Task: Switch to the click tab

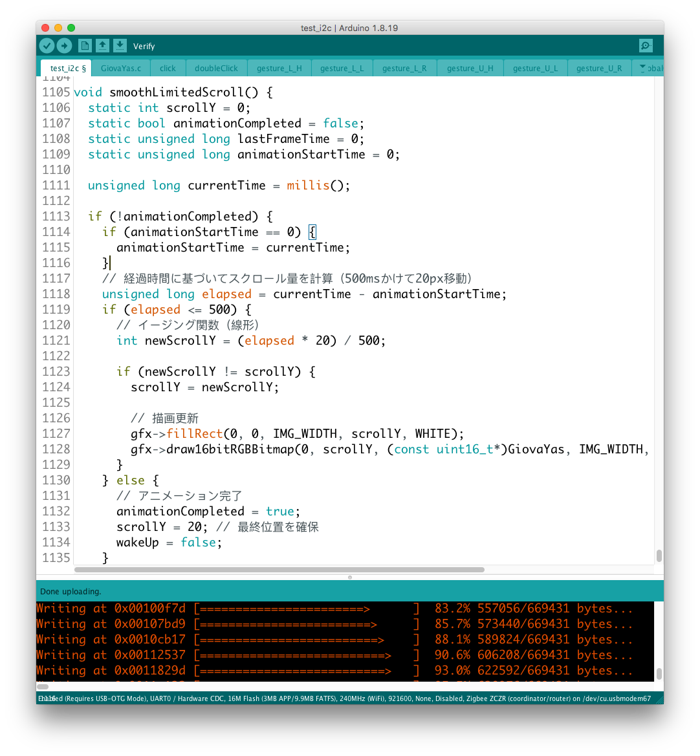Action: click(x=168, y=68)
